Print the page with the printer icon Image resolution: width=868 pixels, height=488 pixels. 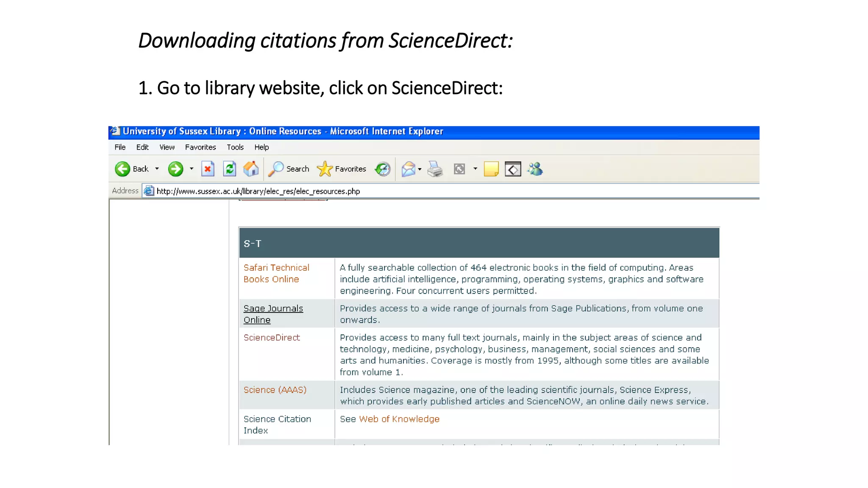point(435,169)
